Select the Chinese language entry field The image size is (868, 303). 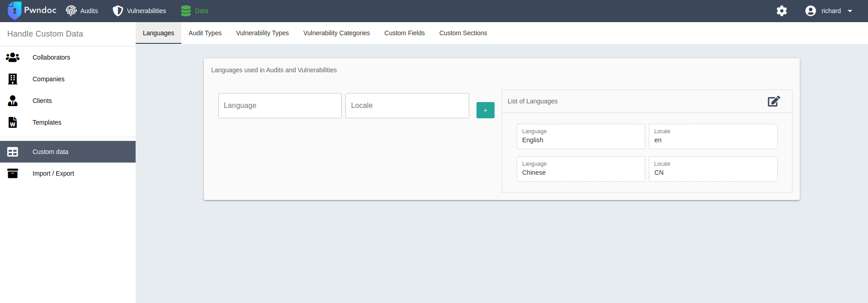[x=580, y=169]
